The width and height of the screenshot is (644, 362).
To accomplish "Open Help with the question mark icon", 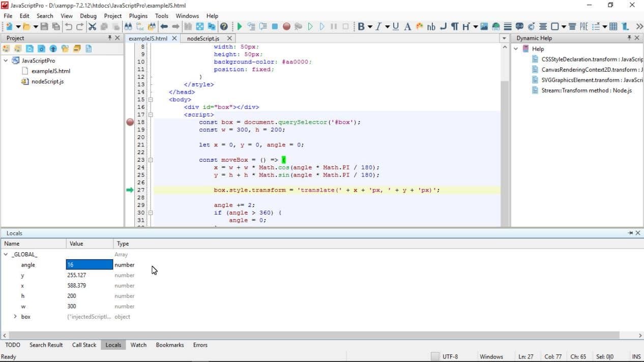I will [224, 26].
